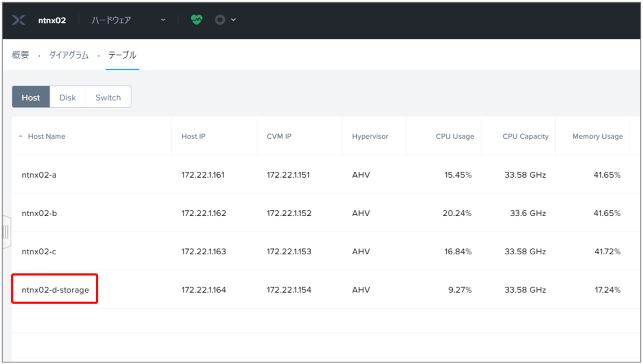Select the ハードウェア menu label
The image size is (643, 364).
tap(111, 20)
